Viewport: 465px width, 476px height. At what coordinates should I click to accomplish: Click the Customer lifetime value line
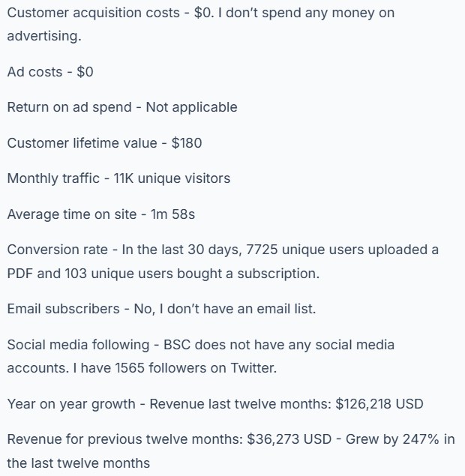pyautogui.click(x=104, y=143)
